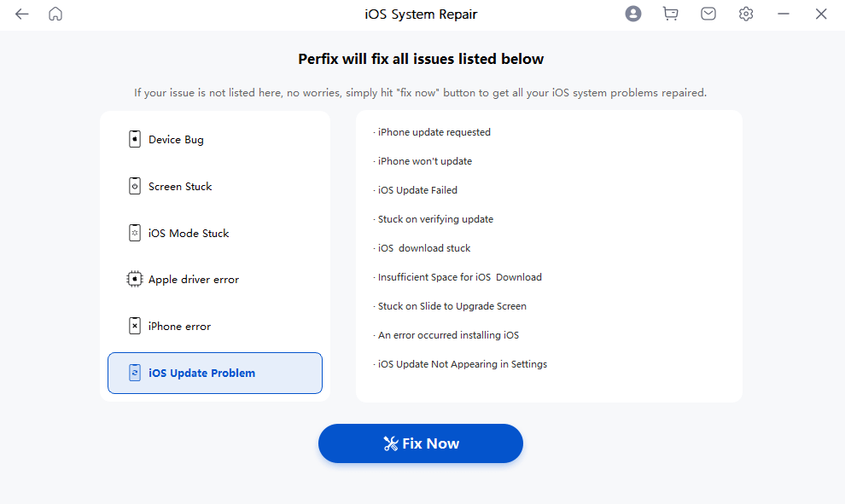
Task: Click the iPhone error icon
Action: [134, 326]
